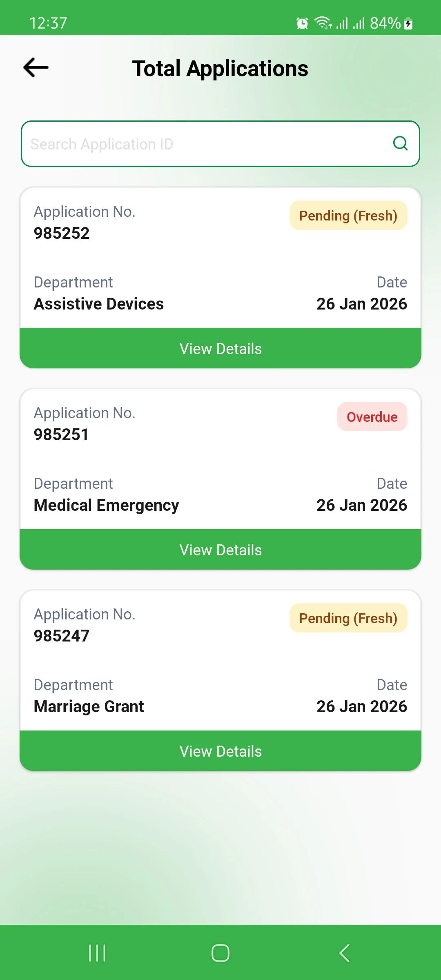This screenshot has width=441, height=980.
Task: Tap the battery icon in status bar
Action: (408, 24)
